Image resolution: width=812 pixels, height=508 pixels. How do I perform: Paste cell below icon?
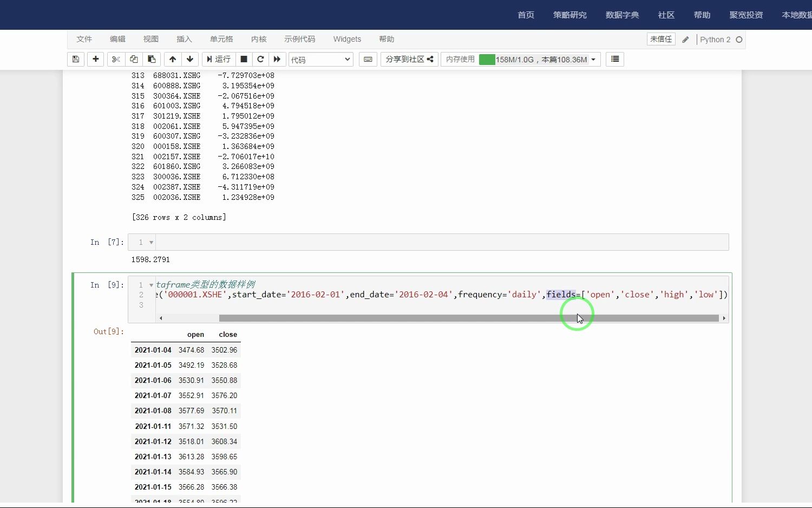click(152, 59)
